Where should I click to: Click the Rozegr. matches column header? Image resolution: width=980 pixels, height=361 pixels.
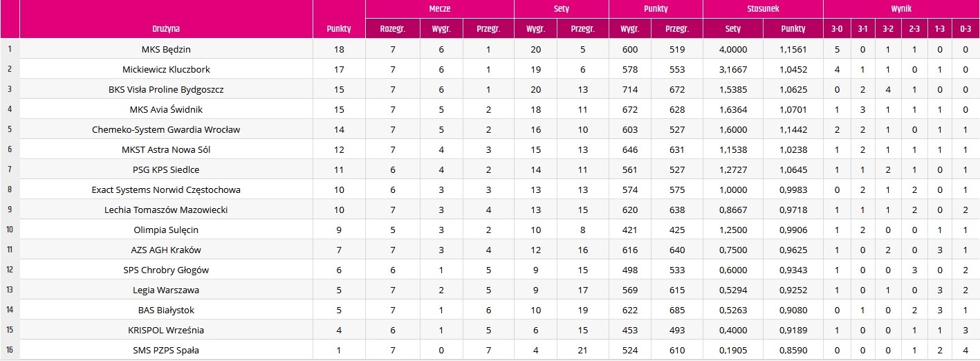point(392,29)
